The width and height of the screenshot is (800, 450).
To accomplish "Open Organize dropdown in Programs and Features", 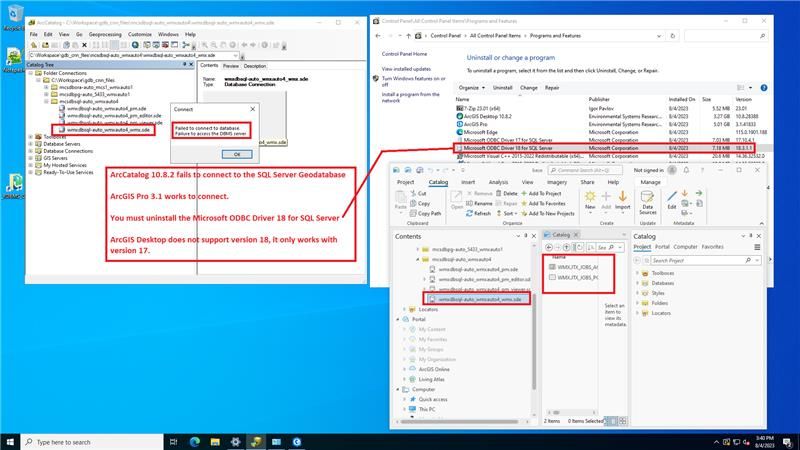I will (x=471, y=88).
